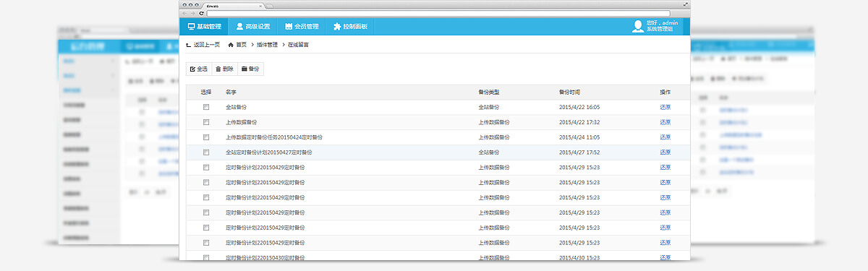
Task: Click 还原 for the 全站备份 row
Action: point(665,107)
